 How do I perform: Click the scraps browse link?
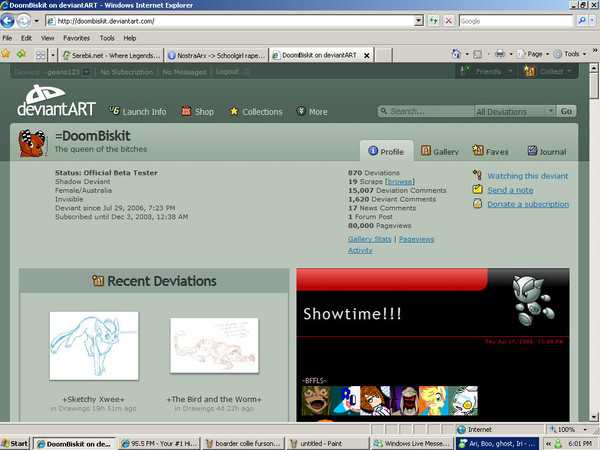point(399,182)
